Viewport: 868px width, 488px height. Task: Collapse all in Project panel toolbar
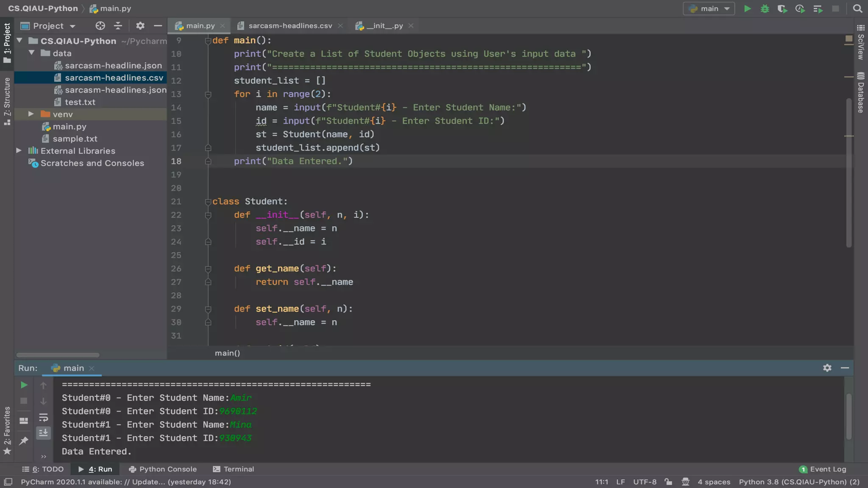point(118,26)
